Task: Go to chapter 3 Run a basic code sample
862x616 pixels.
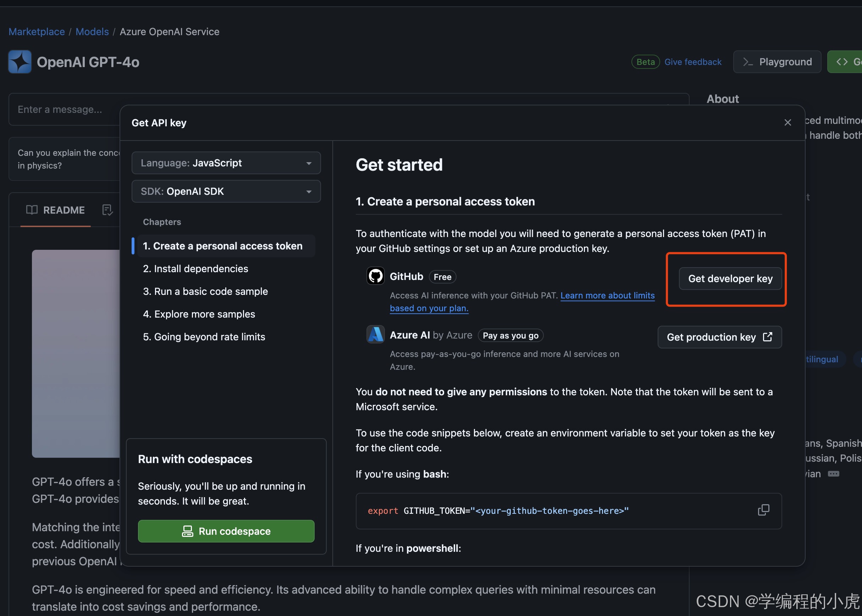Action: [205, 292]
